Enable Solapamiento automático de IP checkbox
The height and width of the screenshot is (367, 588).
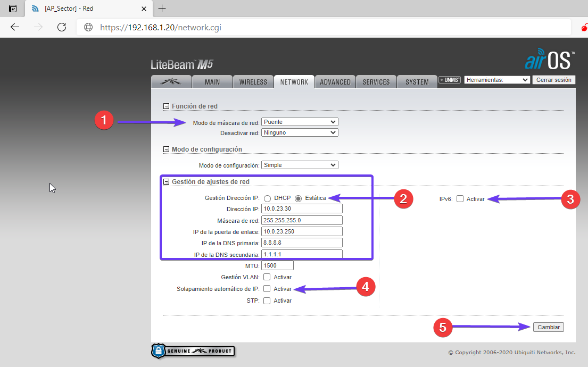267,289
